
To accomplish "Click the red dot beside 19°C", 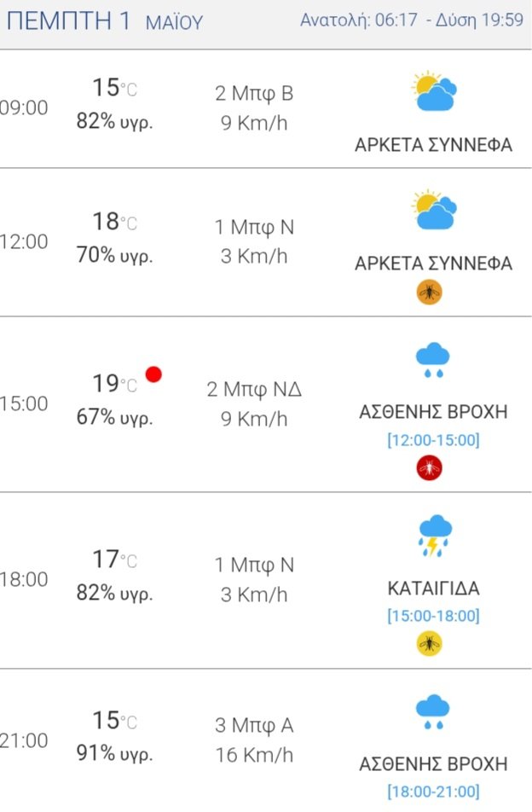I will (x=153, y=374).
